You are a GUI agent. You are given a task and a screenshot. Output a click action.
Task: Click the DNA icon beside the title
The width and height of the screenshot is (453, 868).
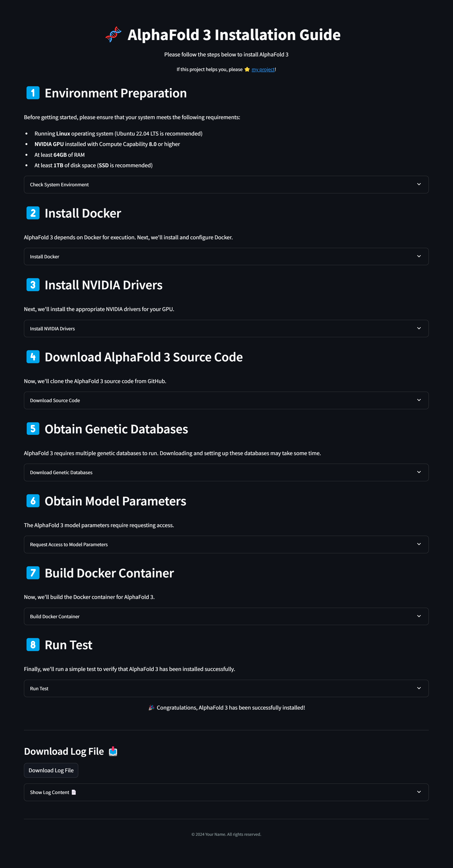pyautogui.click(x=113, y=34)
